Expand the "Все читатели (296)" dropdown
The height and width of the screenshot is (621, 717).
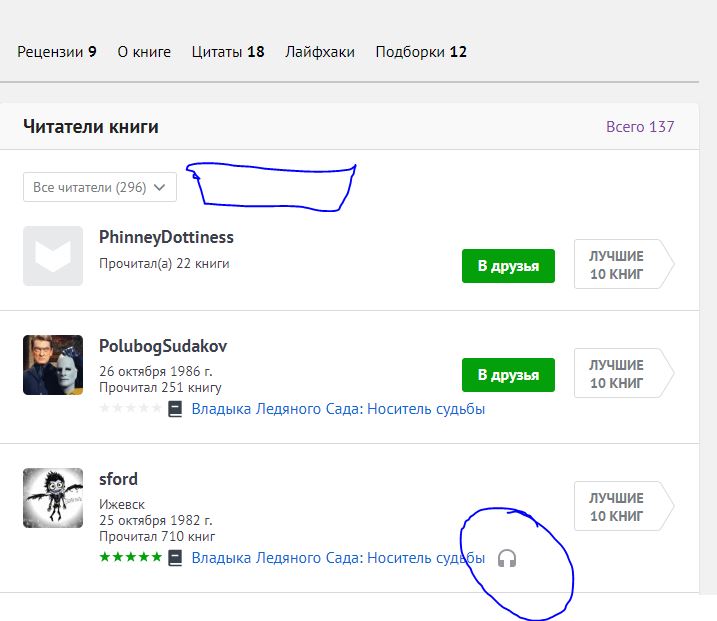(100, 187)
